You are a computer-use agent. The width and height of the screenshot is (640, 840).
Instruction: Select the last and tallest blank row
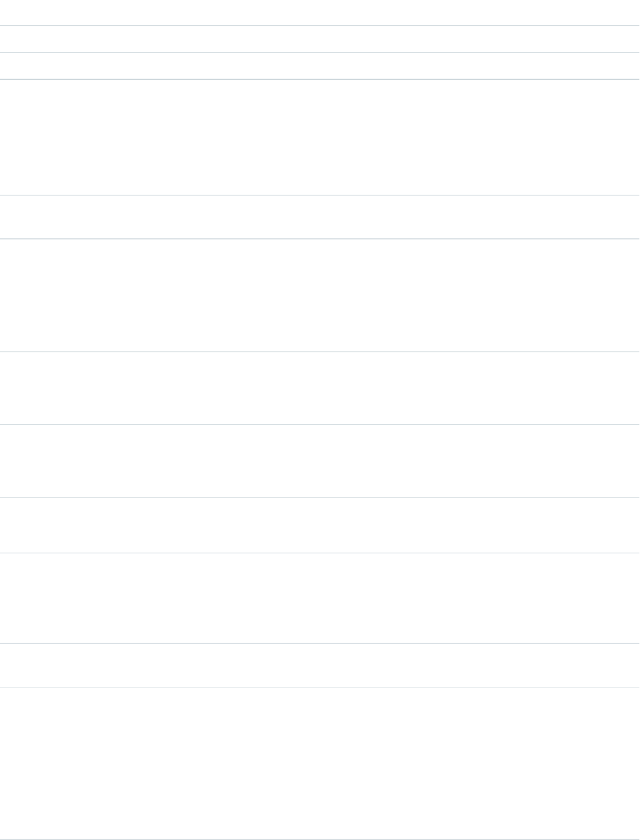pos(320,763)
